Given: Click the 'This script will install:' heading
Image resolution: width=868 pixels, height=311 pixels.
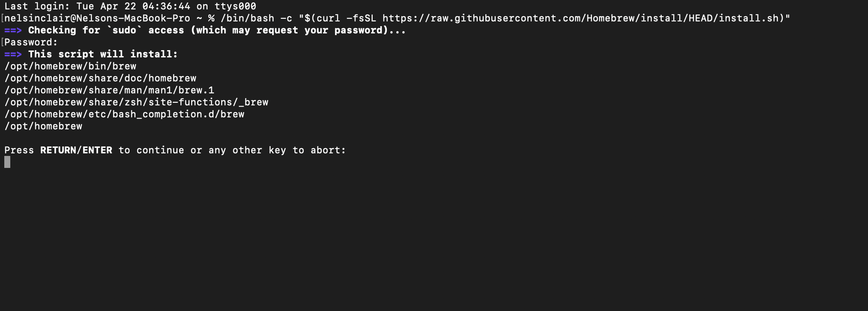Looking at the screenshot, I should coord(103,54).
